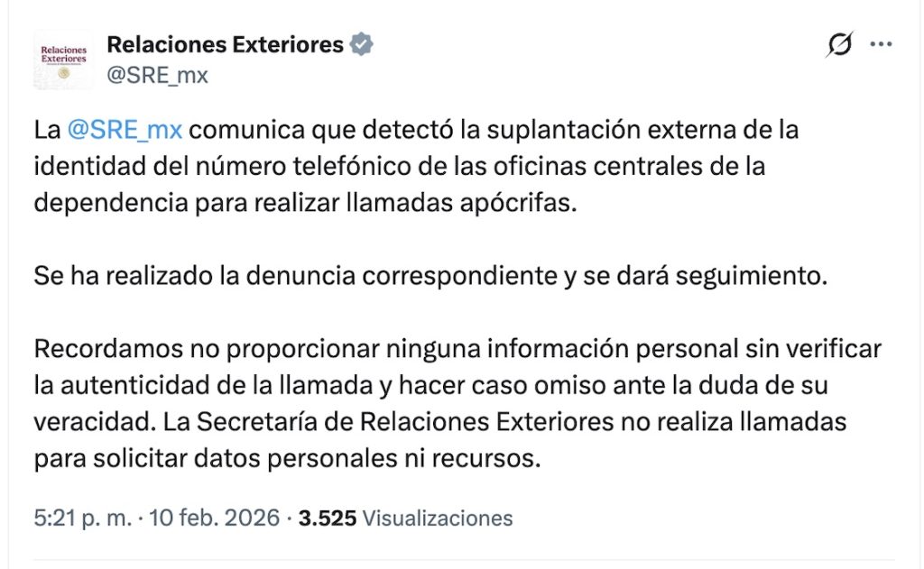
Task: Click the @SRE_mx handle under the name
Action: click(157, 74)
